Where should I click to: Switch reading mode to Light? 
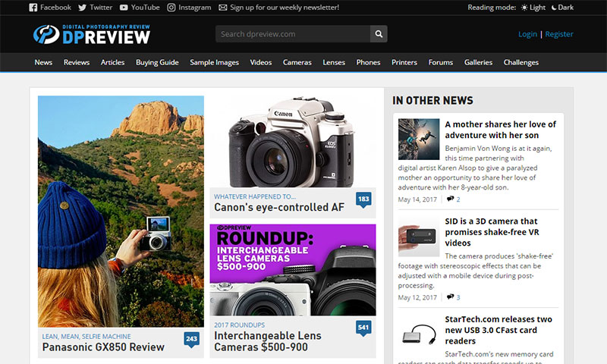533,8
